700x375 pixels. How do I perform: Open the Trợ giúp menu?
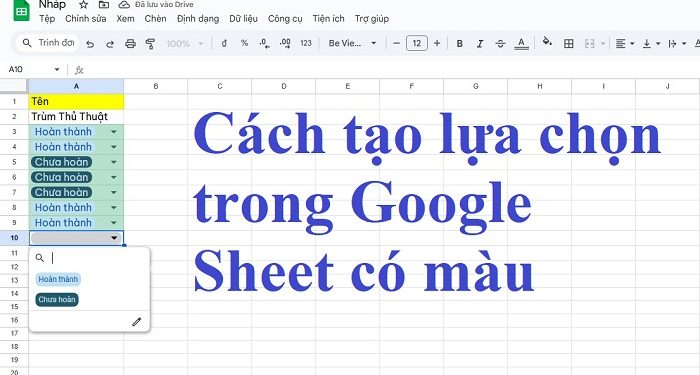372,19
